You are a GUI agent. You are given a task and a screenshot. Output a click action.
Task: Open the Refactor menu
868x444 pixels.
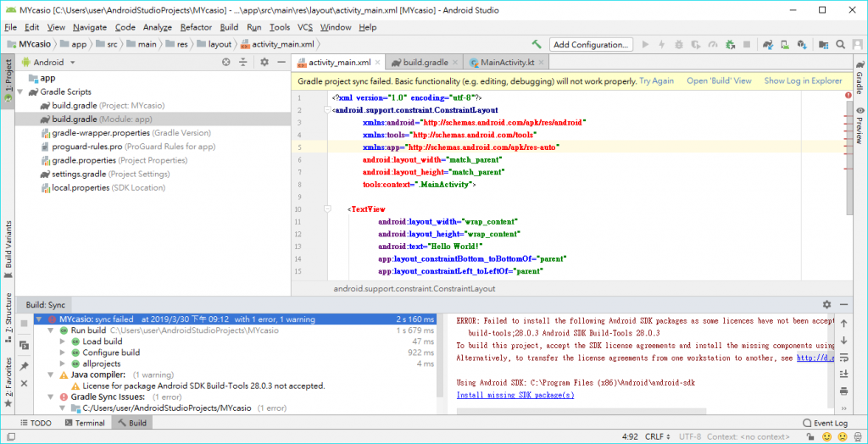click(196, 27)
